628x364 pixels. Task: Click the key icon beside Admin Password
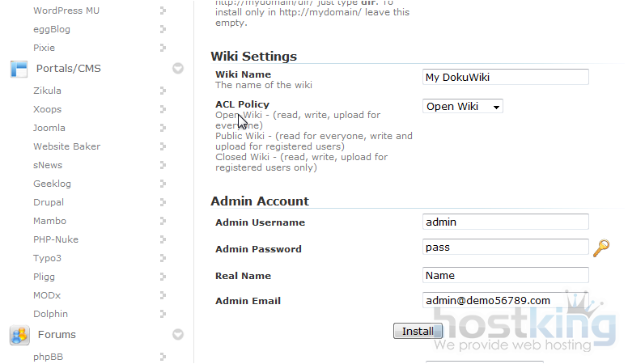(600, 248)
